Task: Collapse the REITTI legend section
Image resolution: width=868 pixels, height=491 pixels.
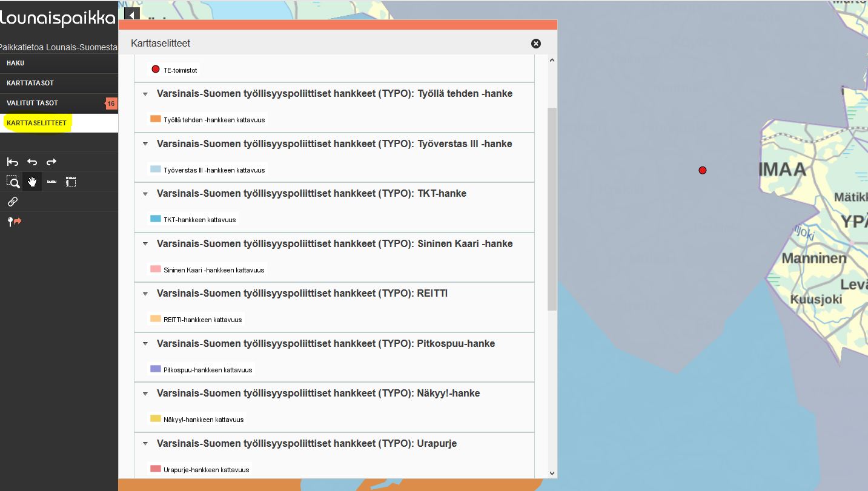Action: tap(145, 294)
